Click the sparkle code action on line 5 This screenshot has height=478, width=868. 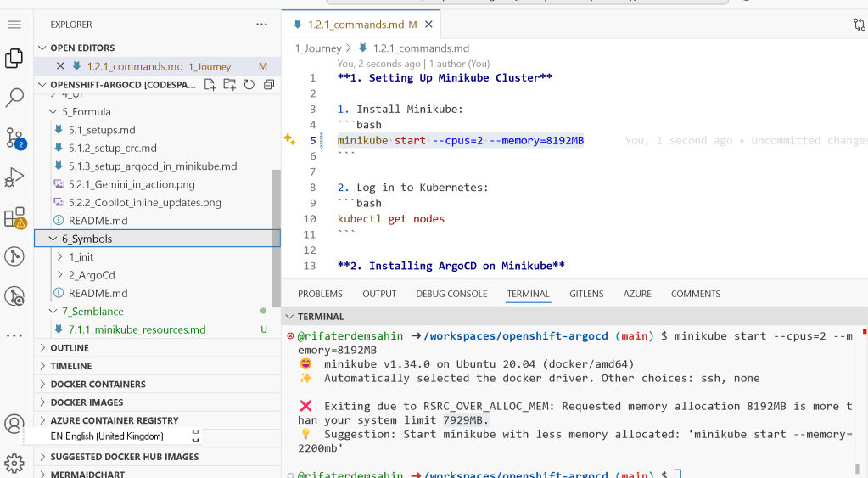[289, 139]
